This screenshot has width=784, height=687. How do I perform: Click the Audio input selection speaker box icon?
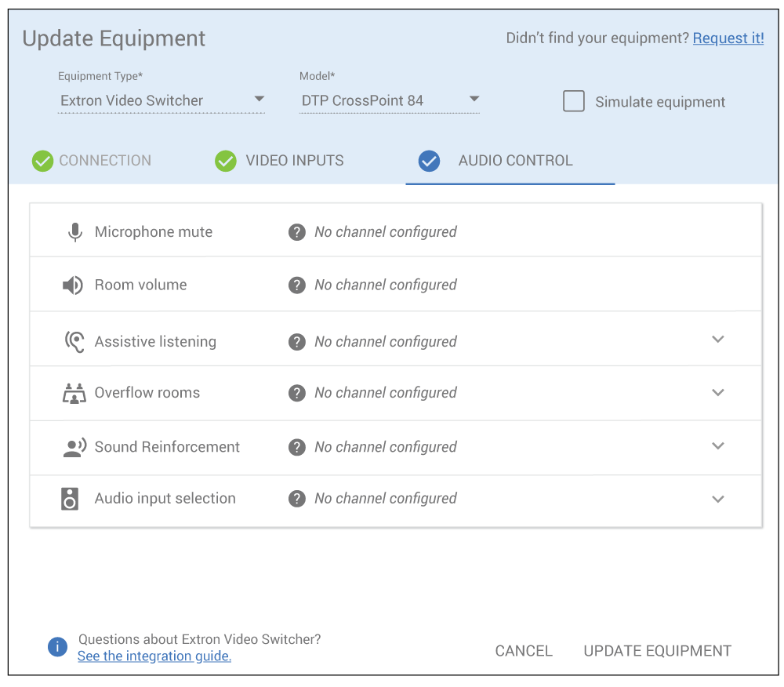[71, 499]
